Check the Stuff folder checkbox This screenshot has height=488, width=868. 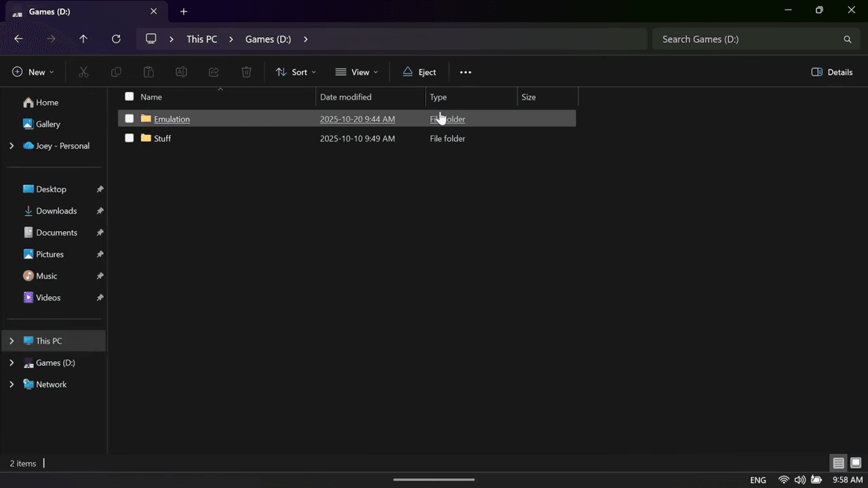(129, 138)
